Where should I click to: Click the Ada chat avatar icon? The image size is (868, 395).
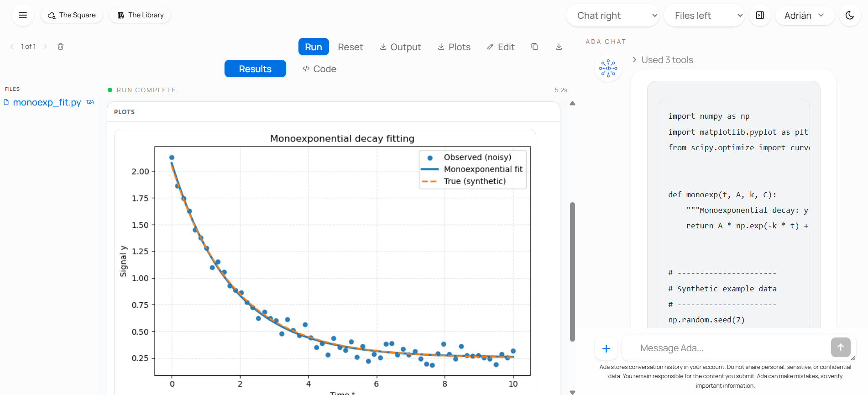point(608,68)
